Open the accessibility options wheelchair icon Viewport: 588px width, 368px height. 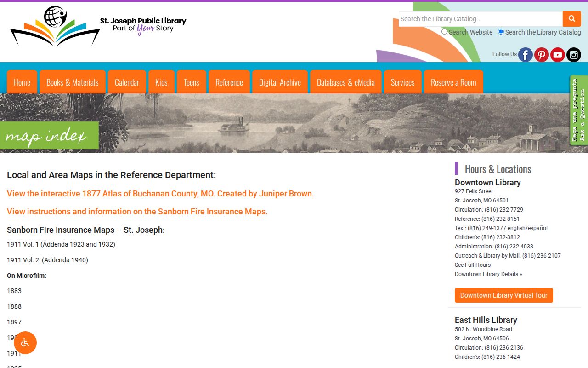pos(25,343)
